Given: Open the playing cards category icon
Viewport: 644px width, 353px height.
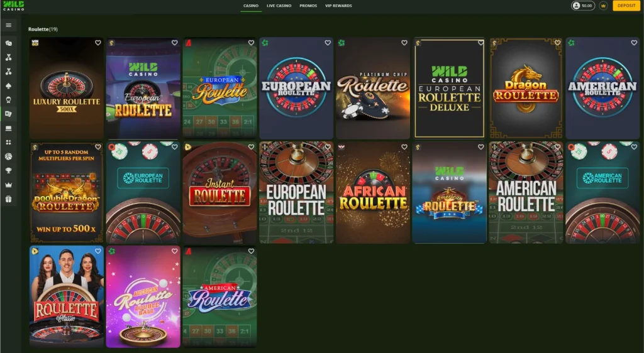Looking at the screenshot, I should pyautogui.click(x=8, y=114).
